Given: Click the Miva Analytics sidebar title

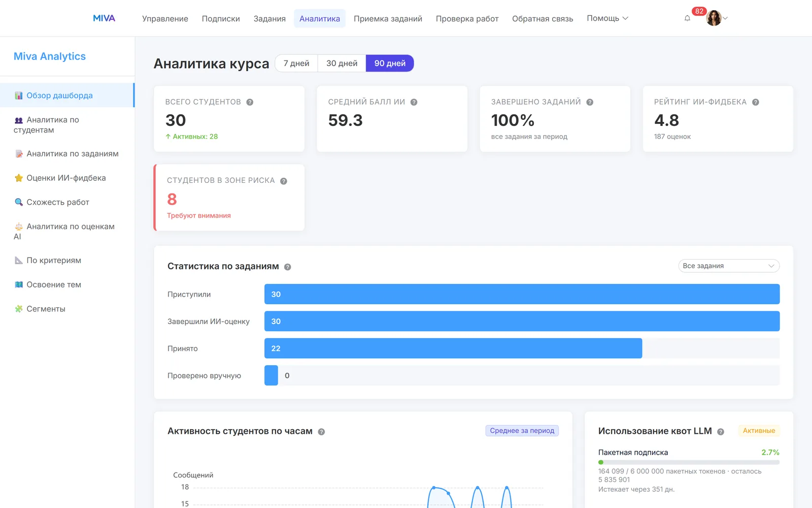Looking at the screenshot, I should (x=50, y=56).
